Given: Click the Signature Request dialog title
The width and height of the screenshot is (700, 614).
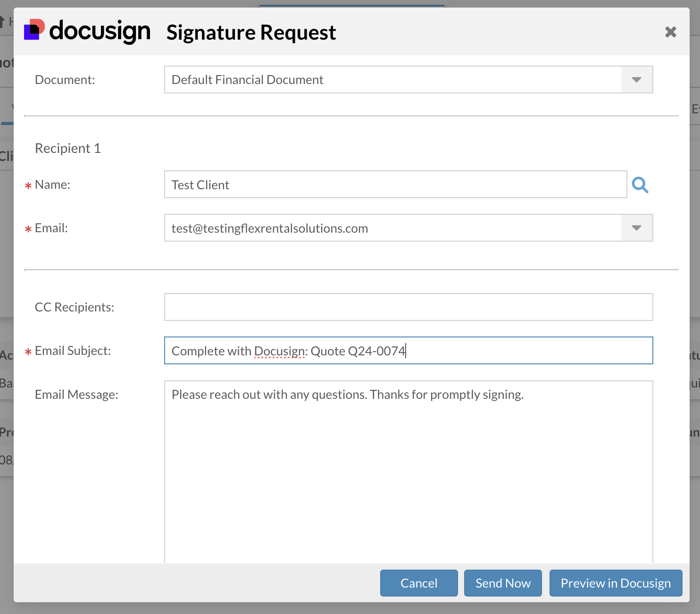Looking at the screenshot, I should (x=251, y=33).
